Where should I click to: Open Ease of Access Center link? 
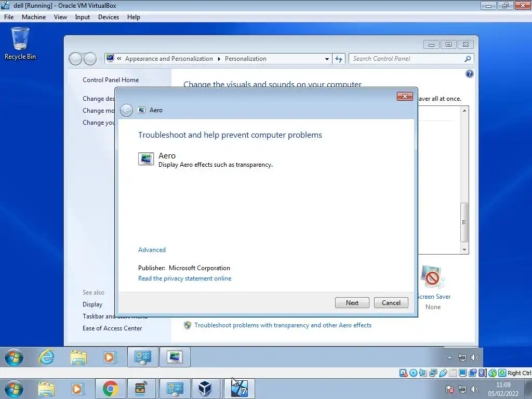112,328
